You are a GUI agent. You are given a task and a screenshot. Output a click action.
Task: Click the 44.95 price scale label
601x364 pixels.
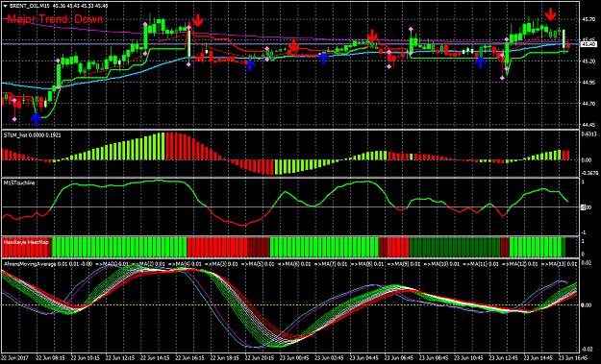(588, 83)
